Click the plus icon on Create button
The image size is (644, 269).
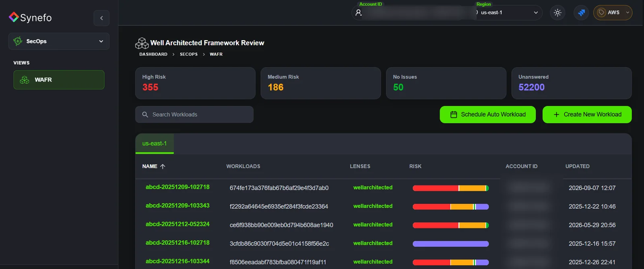pos(556,115)
